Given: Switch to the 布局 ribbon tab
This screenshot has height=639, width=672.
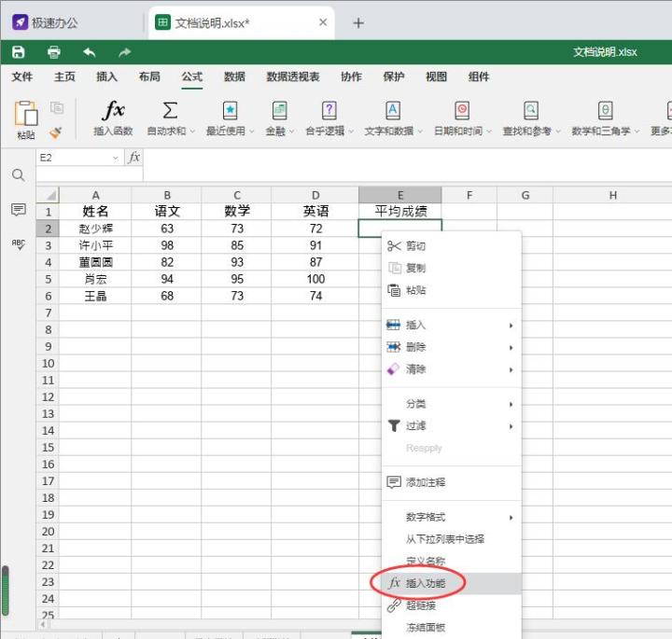Looking at the screenshot, I should [149, 76].
